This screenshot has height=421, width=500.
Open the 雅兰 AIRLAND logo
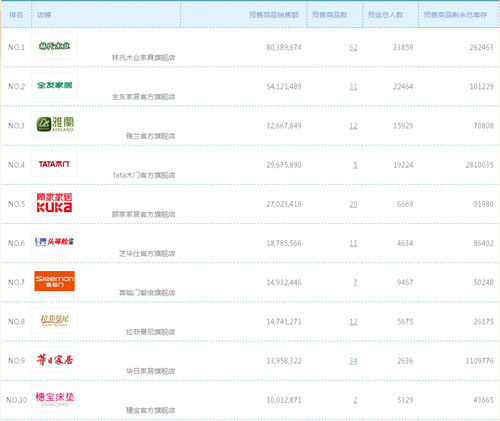(55, 124)
